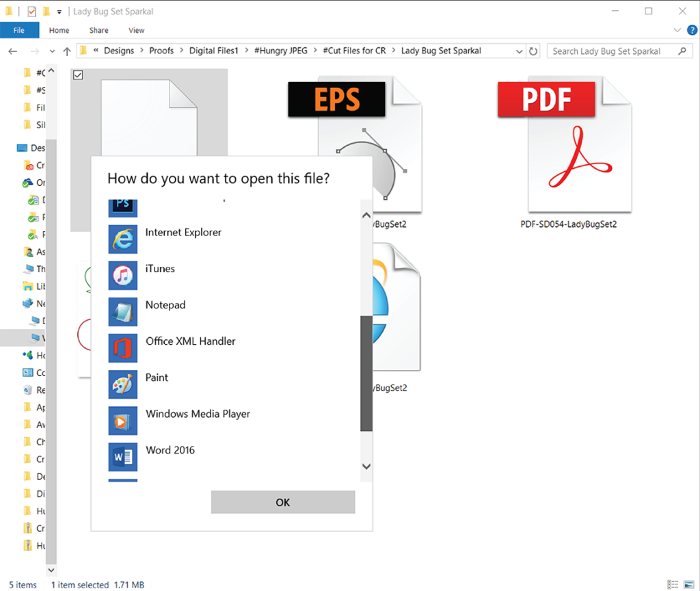Navigate to #Cut Files for CR breadcrumb

click(x=354, y=51)
